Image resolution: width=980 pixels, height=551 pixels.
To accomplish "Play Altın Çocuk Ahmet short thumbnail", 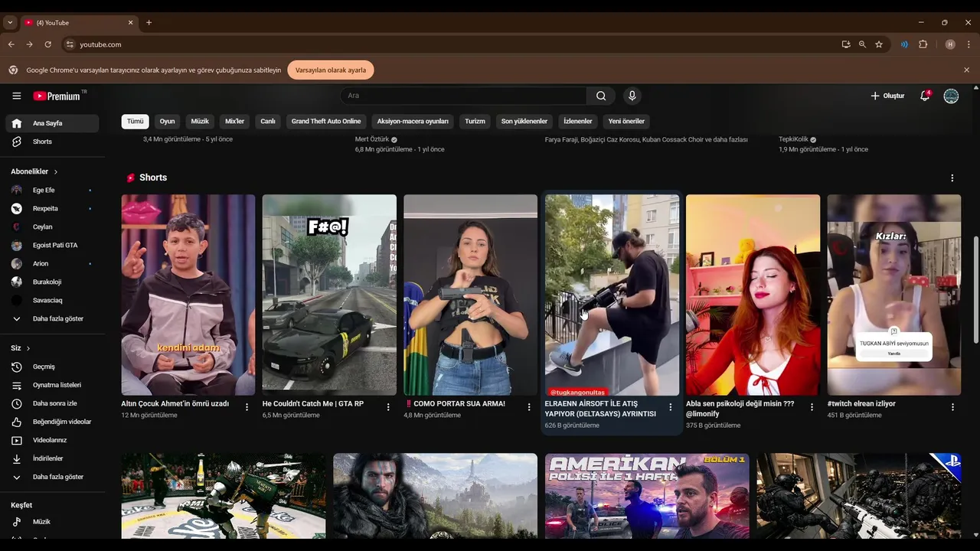I will (188, 295).
